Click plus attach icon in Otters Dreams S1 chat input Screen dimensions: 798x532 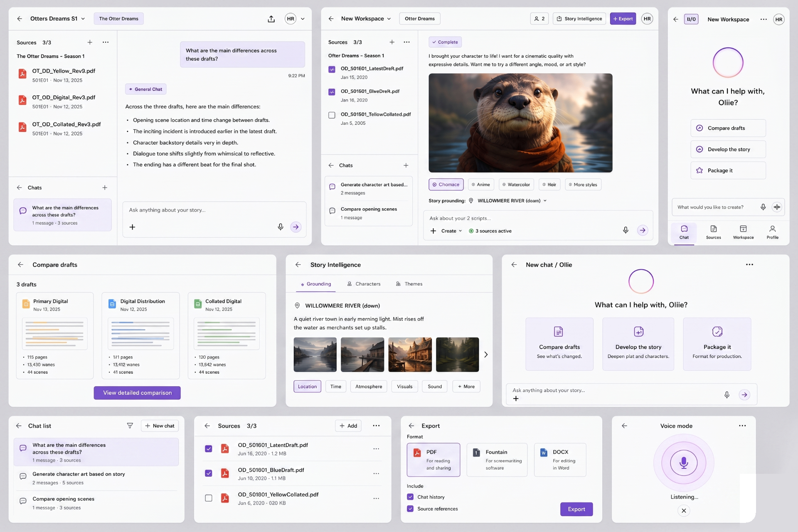(x=132, y=227)
